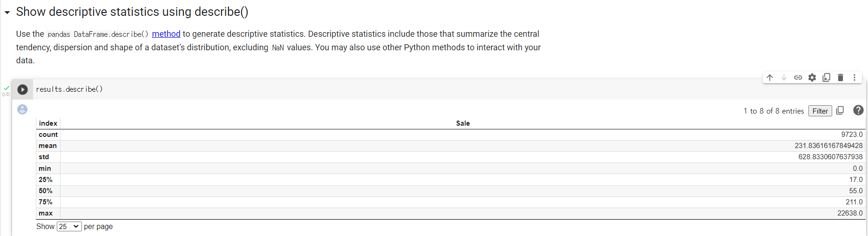Click the Filter button
The height and width of the screenshot is (236, 868).
(x=820, y=111)
